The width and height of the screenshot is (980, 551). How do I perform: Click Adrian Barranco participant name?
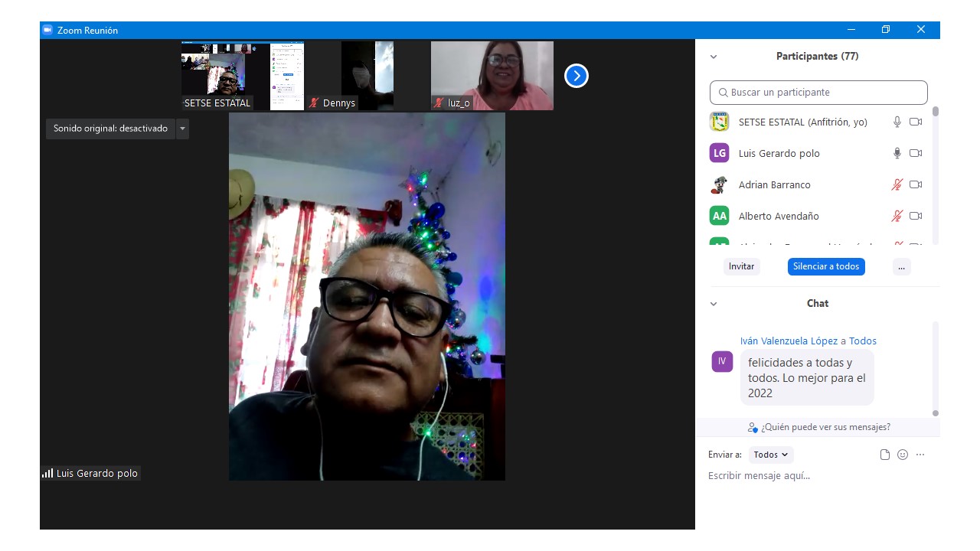774,184
